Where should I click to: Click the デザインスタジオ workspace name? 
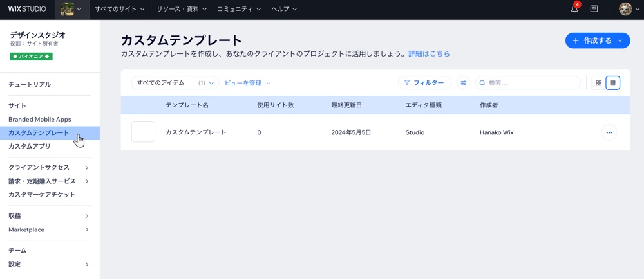pos(38,35)
